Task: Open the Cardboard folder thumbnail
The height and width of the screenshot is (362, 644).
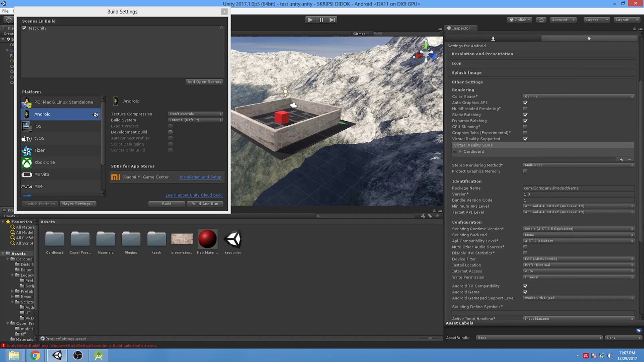Action: pyautogui.click(x=55, y=239)
